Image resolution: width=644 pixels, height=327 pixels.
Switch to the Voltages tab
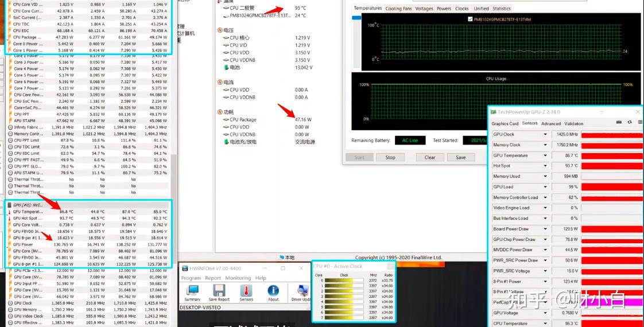pyautogui.click(x=424, y=9)
